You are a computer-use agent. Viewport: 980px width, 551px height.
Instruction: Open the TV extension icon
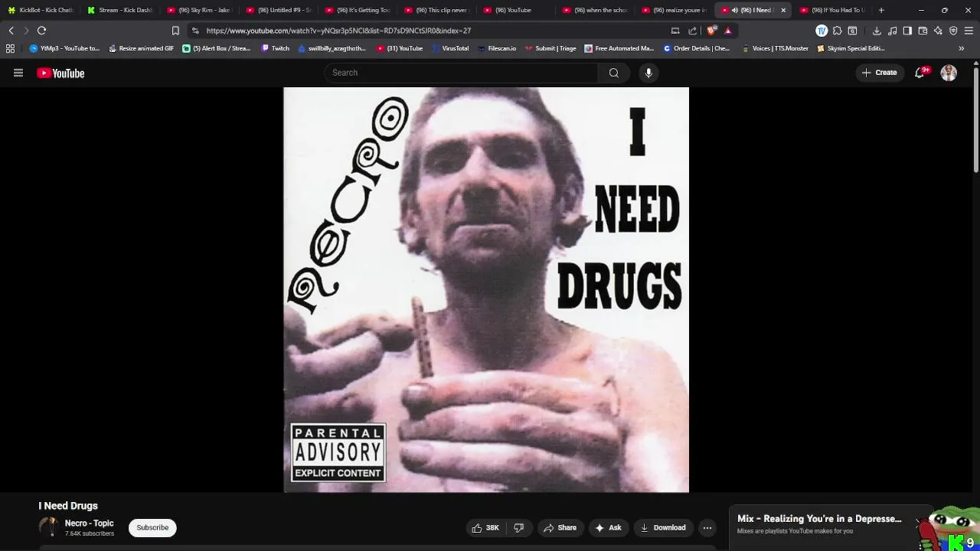tap(822, 31)
